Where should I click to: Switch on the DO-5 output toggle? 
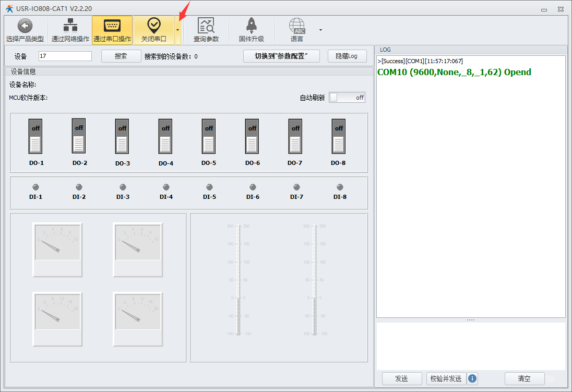pyautogui.click(x=209, y=136)
